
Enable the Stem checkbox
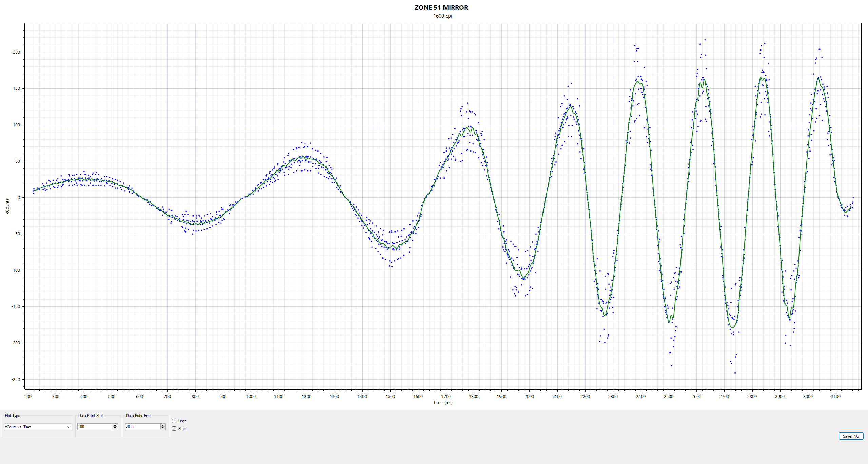tap(174, 429)
